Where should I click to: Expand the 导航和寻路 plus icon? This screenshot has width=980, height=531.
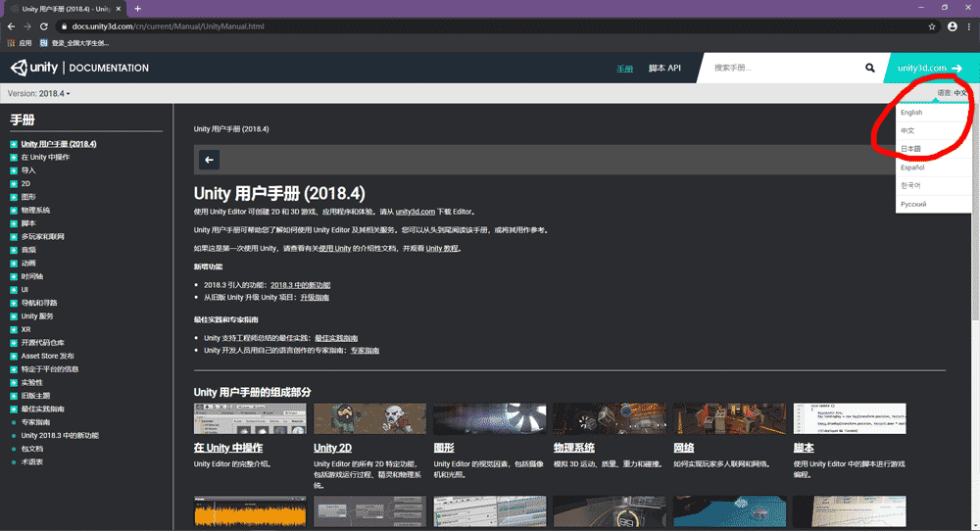point(14,303)
